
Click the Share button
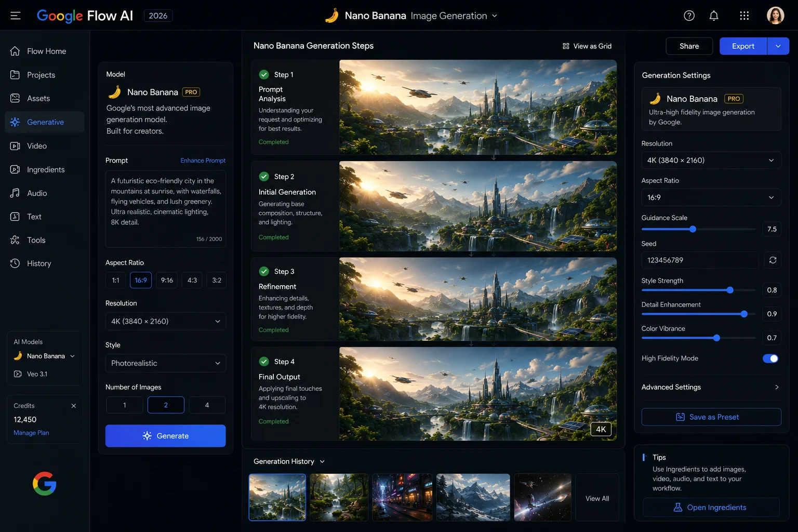point(689,46)
